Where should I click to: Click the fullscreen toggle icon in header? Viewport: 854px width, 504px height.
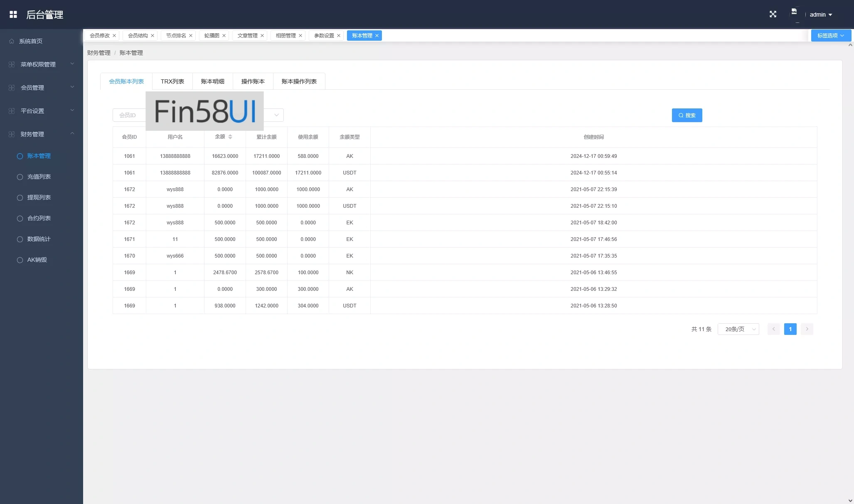click(x=773, y=15)
